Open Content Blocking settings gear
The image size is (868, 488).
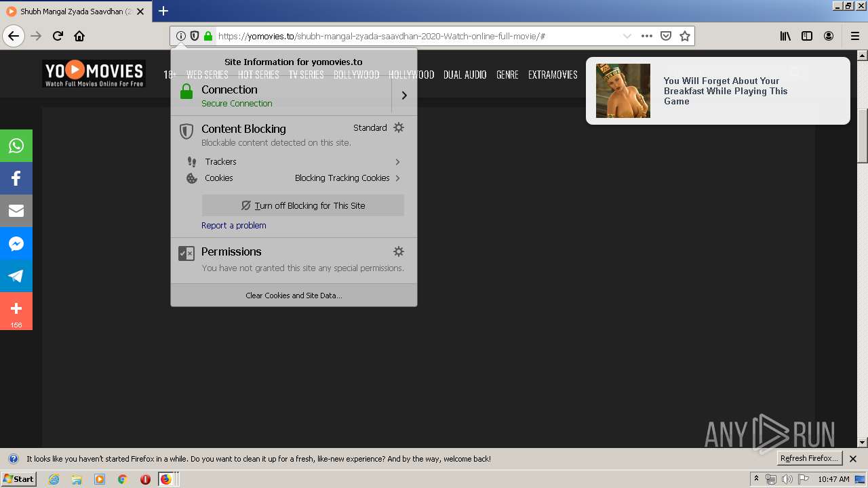(x=399, y=127)
